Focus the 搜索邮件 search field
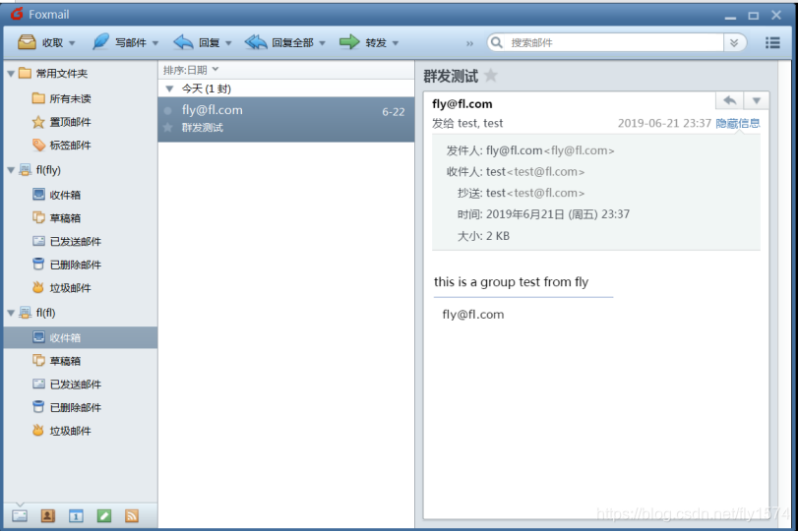The image size is (799, 532). [616, 42]
